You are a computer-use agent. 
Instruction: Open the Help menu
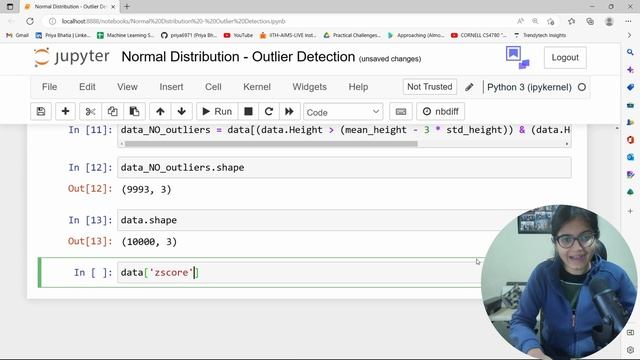(358, 87)
